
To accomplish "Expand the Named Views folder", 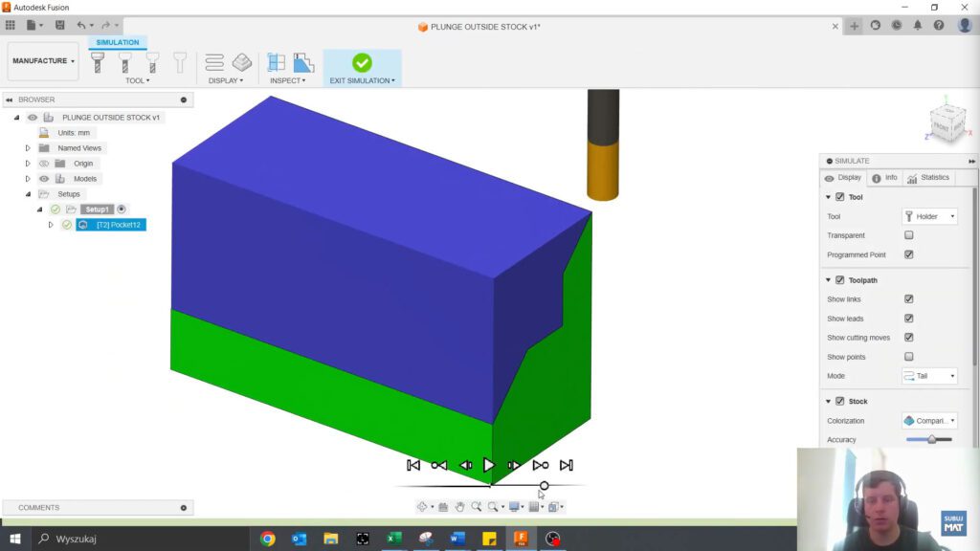I will 27,147.
